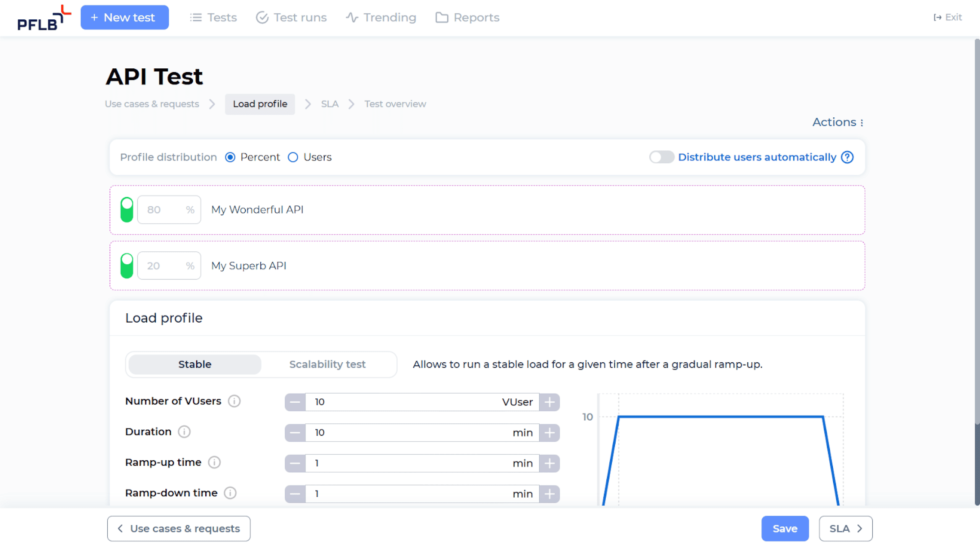The image size is (980, 547).
Task: Click the help icon next to Number of VUsers
Action: tap(235, 401)
